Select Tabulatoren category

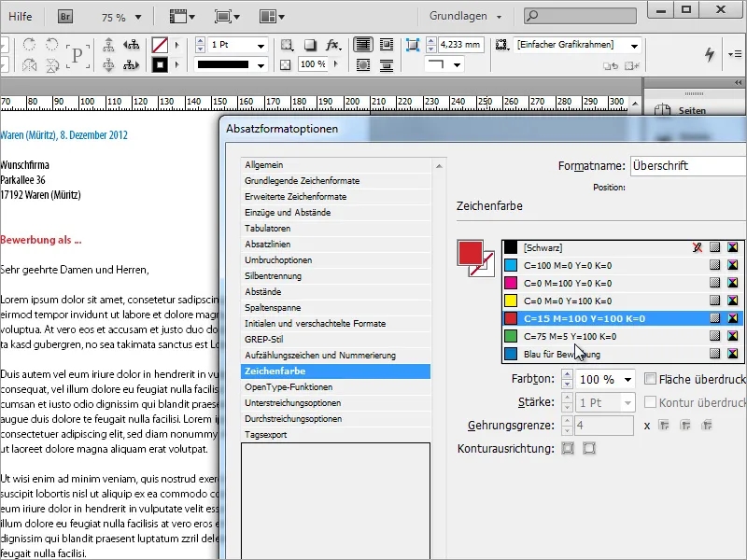[x=336, y=228]
